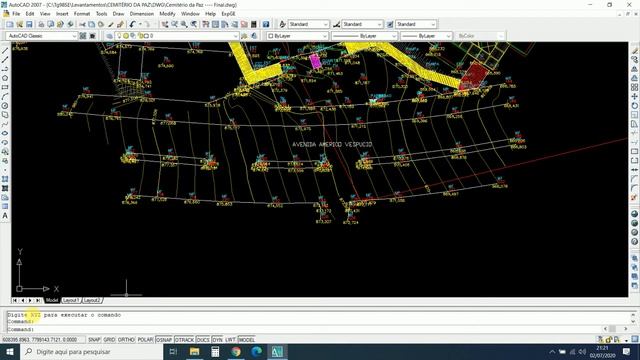This screenshot has height=360, width=640.
Task: Select the Arc draw tool
Action: tap(5, 97)
